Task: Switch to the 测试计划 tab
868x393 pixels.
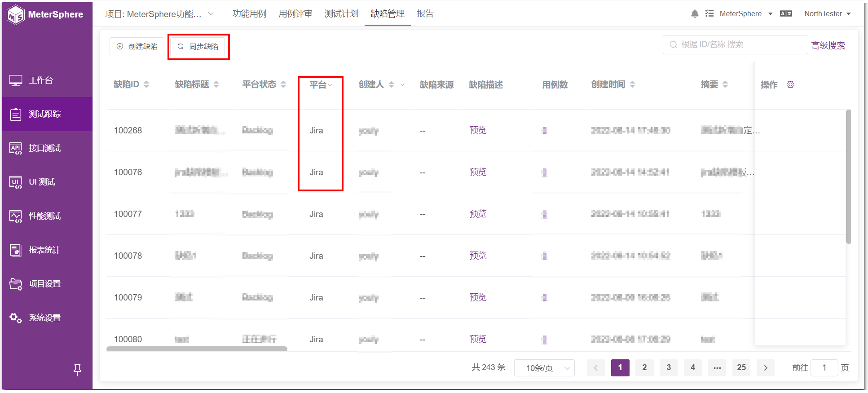Action: (x=341, y=14)
